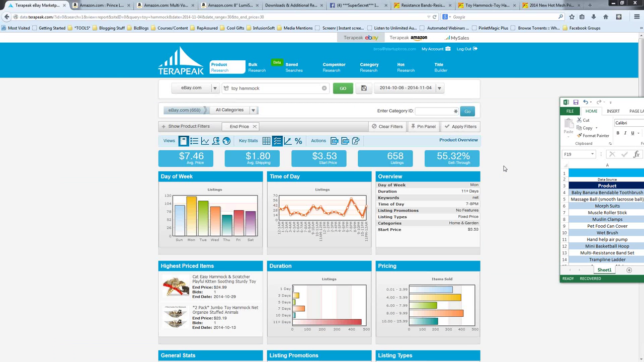Switch to the Terapeak amazon tab
Image resolution: width=644 pixels, height=362 pixels.
coord(409,38)
